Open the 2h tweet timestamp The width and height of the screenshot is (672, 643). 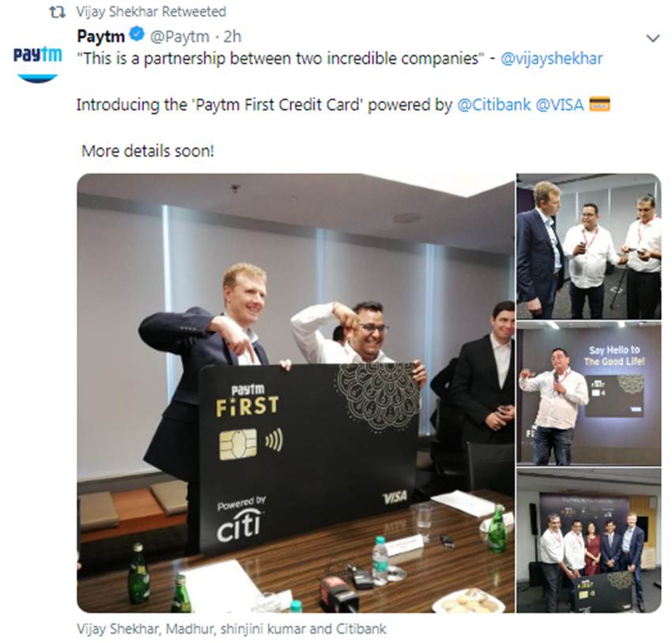coord(232,37)
